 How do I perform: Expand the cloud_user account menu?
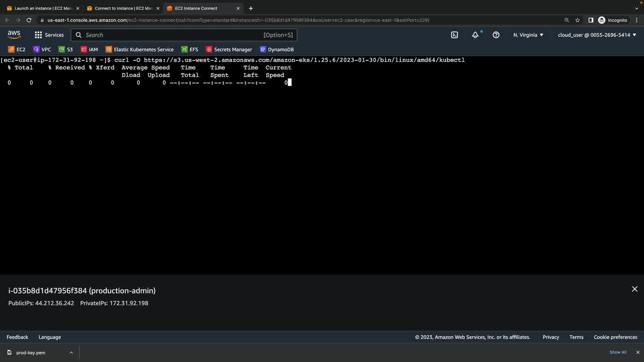(597, 35)
